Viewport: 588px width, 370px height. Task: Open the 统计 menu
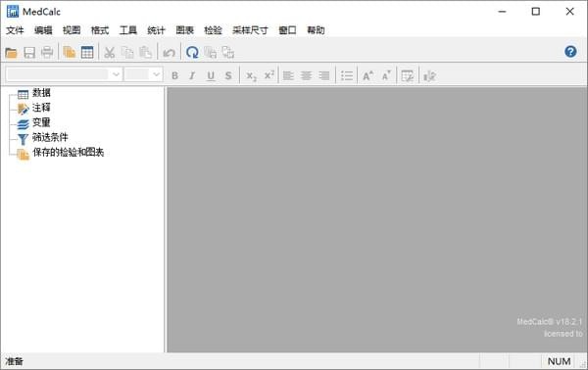coord(156,30)
